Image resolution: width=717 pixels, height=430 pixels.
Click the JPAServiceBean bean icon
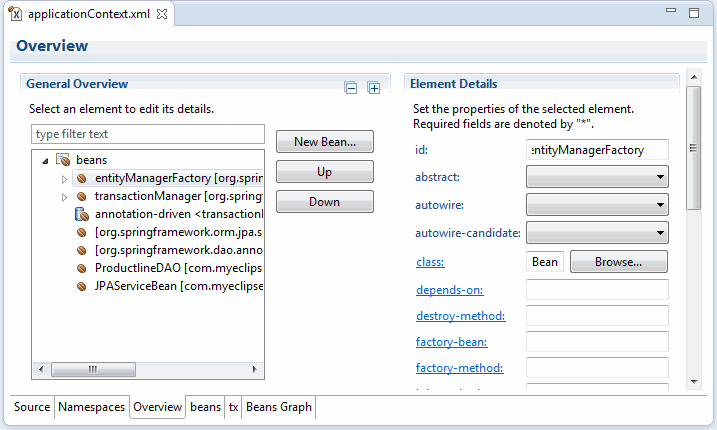(x=83, y=286)
